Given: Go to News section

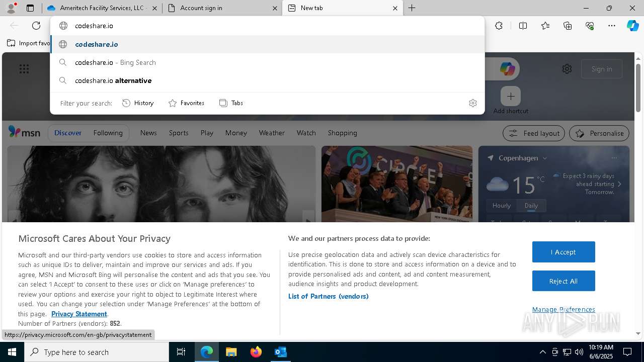Looking at the screenshot, I should tap(148, 133).
